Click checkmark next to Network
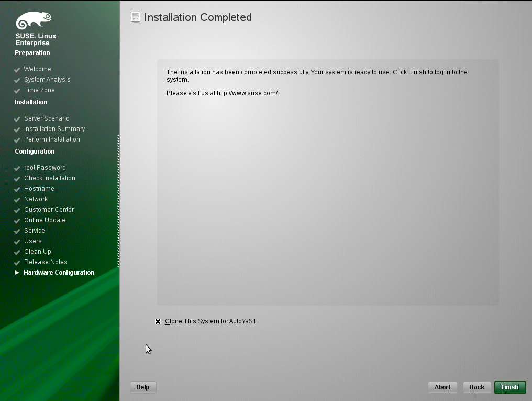532x401 pixels. [x=17, y=200]
